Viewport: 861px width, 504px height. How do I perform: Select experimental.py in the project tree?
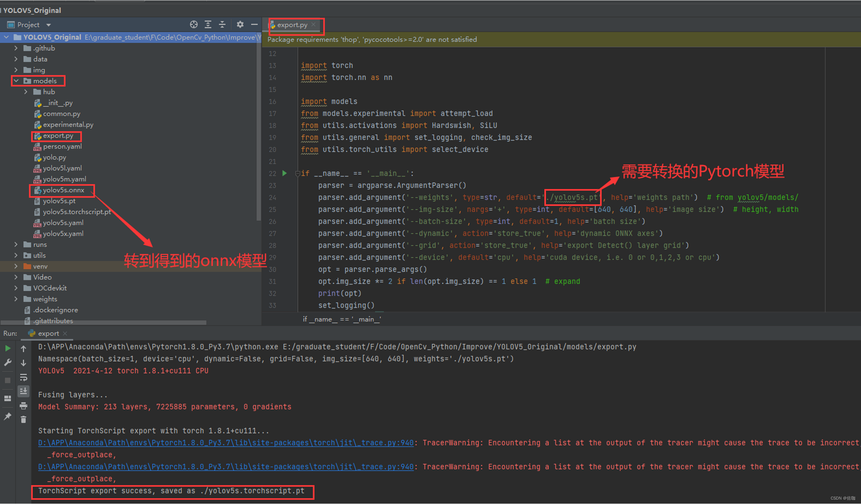[x=68, y=124]
